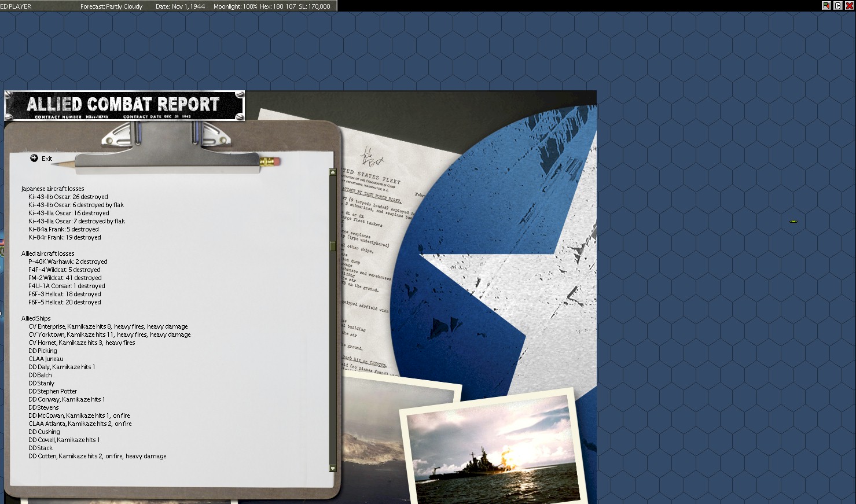The width and height of the screenshot is (856, 504).
Task: Click the Exit arrow on the clipboard
Action: coord(34,158)
